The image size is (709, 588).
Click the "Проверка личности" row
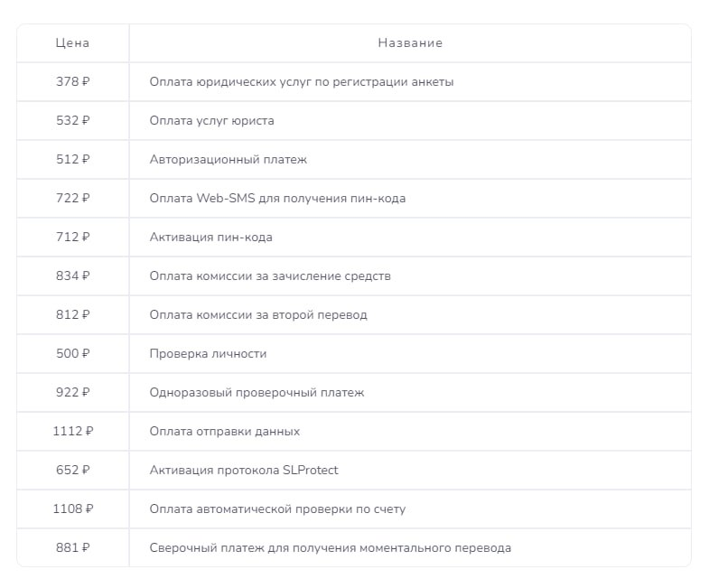tap(209, 354)
